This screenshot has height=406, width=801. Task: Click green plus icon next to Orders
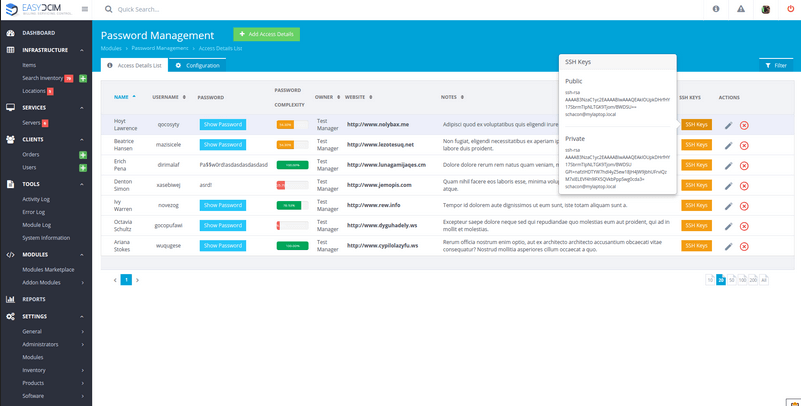pyautogui.click(x=83, y=155)
